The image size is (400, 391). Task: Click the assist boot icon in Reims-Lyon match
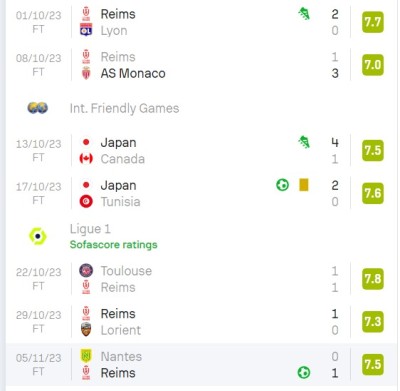pyautogui.click(x=304, y=14)
